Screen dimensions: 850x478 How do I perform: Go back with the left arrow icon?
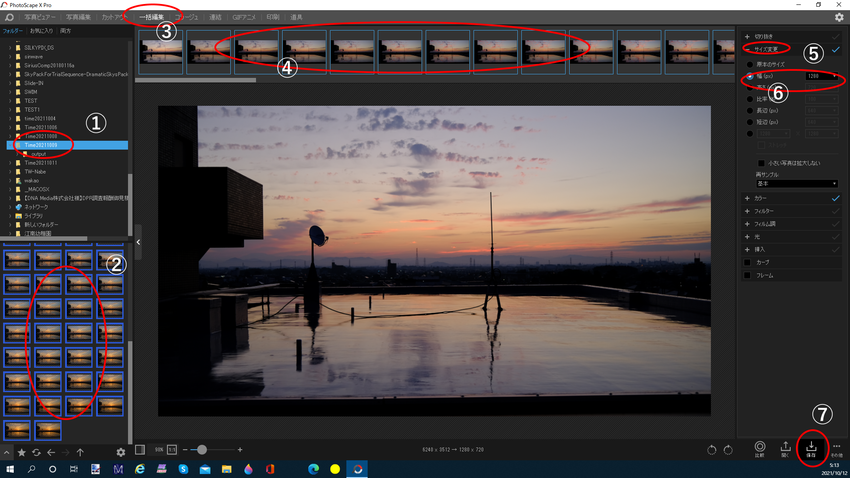click(51, 452)
